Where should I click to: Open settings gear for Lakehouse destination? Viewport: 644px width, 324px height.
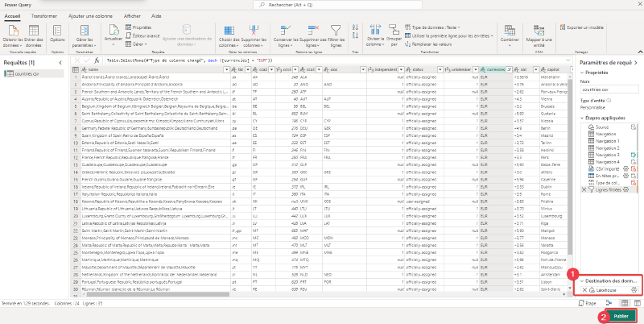[x=634, y=290]
